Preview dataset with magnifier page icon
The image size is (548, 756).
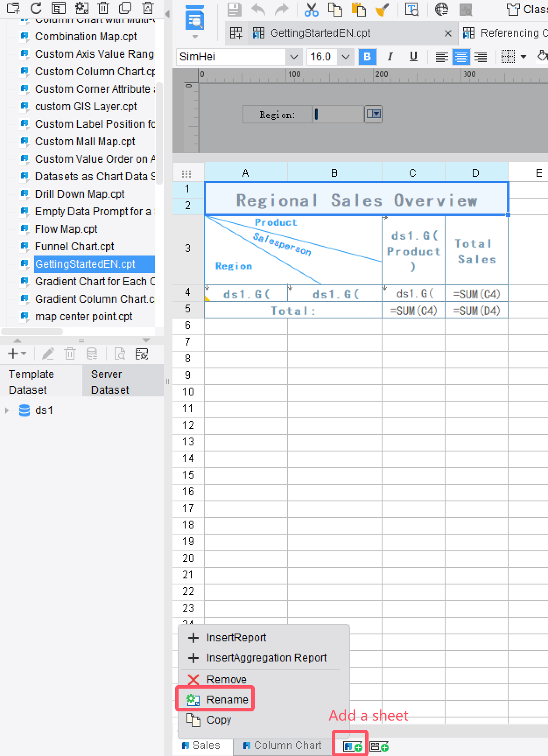click(119, 353)
